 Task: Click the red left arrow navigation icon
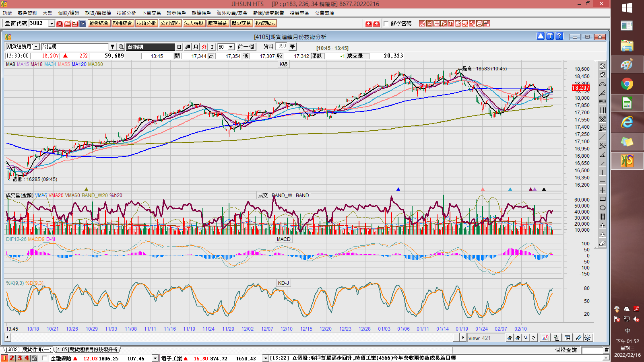(369, 24)
